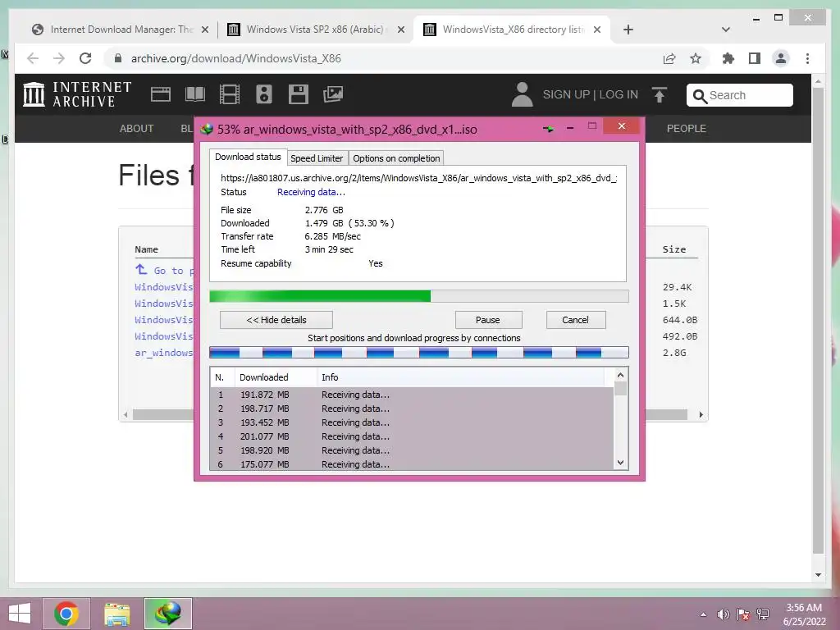Open Internet Archive web icon
The width and height of the screenshot is (840, 630).
(x=160, y=94)
